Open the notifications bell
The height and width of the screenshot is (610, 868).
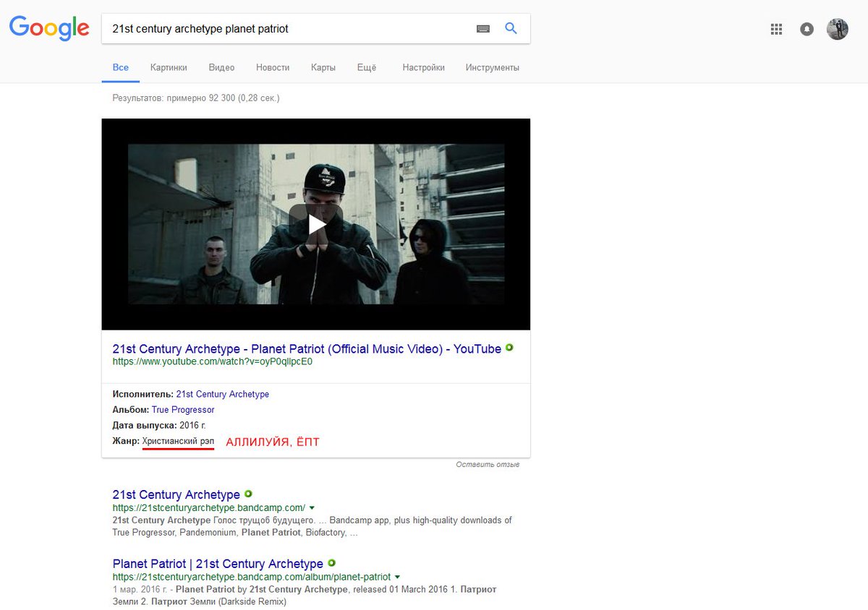807,29
